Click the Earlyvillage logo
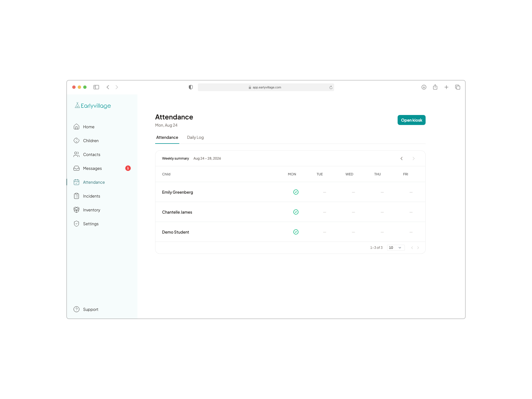The width and height of the screenshot is (532, 399). tap(93, 106)
